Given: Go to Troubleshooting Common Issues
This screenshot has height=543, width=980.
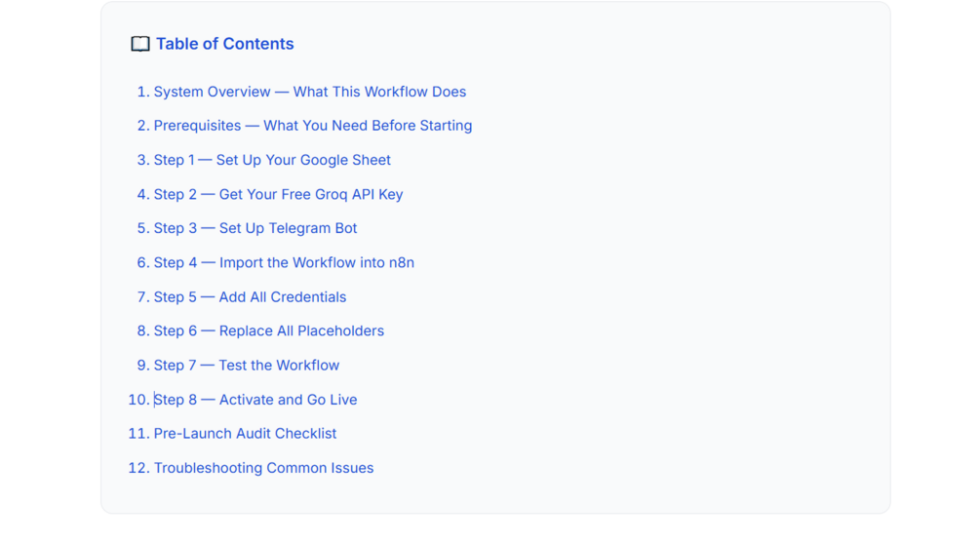Looking at the screenshot, I should tap(263, 468).
